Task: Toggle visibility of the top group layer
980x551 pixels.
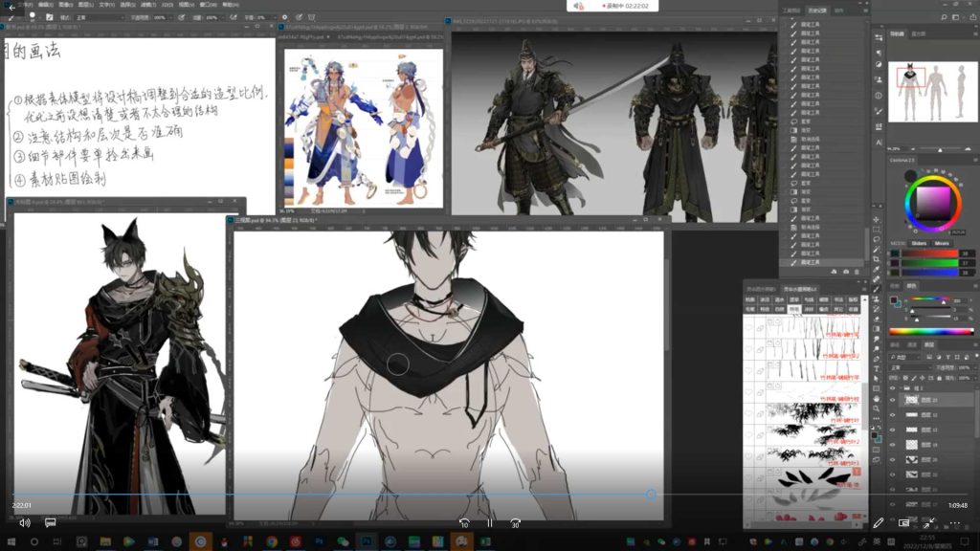Action: coord(893,388)
